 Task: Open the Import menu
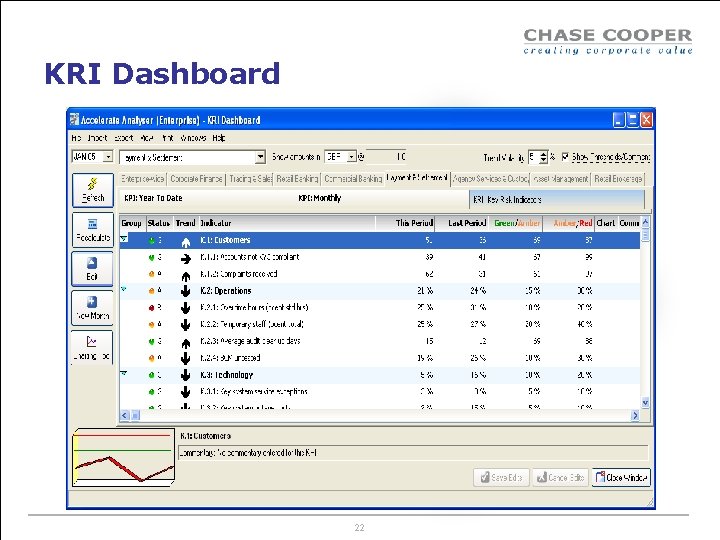click(x=97, y=138)
